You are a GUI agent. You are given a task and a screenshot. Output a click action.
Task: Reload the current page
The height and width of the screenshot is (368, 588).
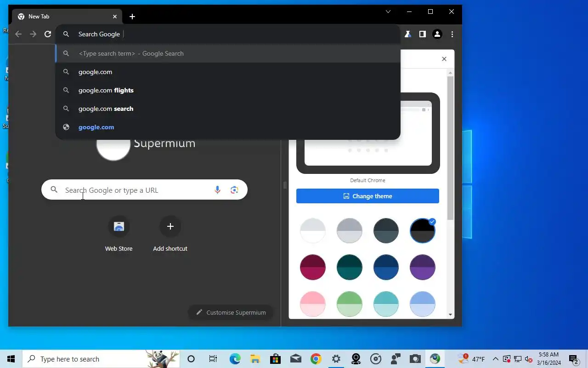(48, 34)
